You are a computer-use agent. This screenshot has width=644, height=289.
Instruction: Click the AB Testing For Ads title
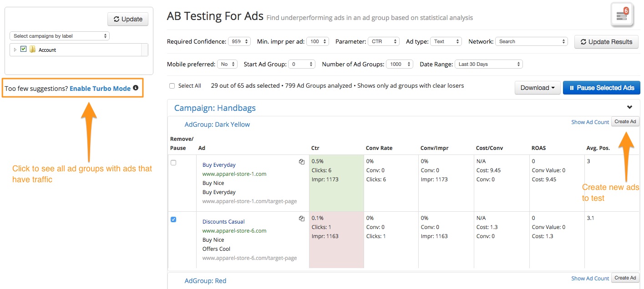pos(215,16)
